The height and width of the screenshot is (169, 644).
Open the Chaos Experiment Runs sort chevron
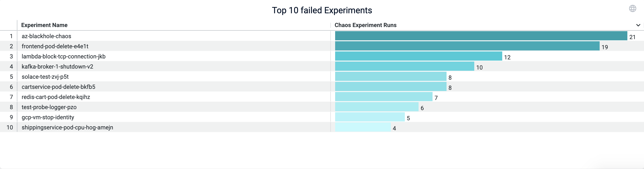click(x=638, y=25)
